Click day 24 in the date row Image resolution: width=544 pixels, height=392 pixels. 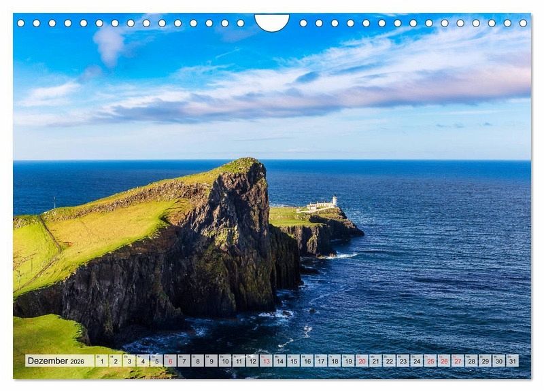click(x=416, y=361)
